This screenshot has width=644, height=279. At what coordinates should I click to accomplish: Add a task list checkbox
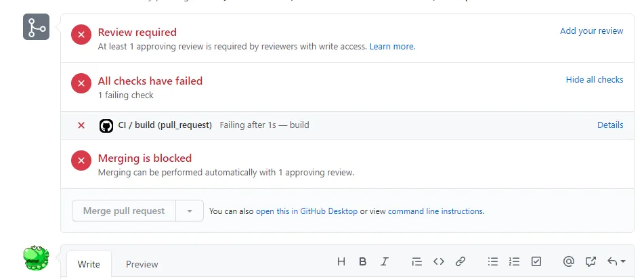click(x=536, y=261)
